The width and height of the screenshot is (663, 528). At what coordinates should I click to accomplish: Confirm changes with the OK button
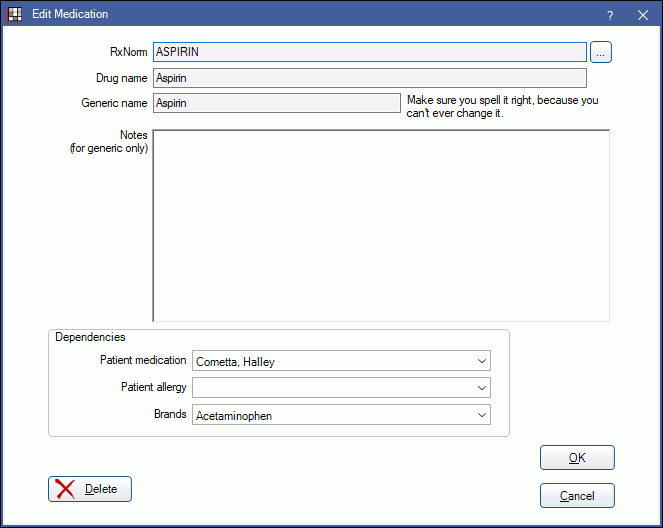click(577, 457)
